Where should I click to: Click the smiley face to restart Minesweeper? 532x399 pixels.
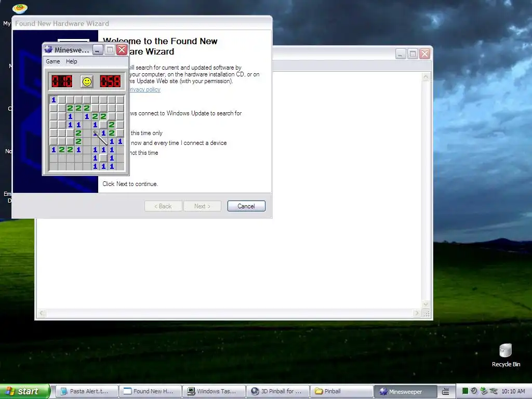87,82
